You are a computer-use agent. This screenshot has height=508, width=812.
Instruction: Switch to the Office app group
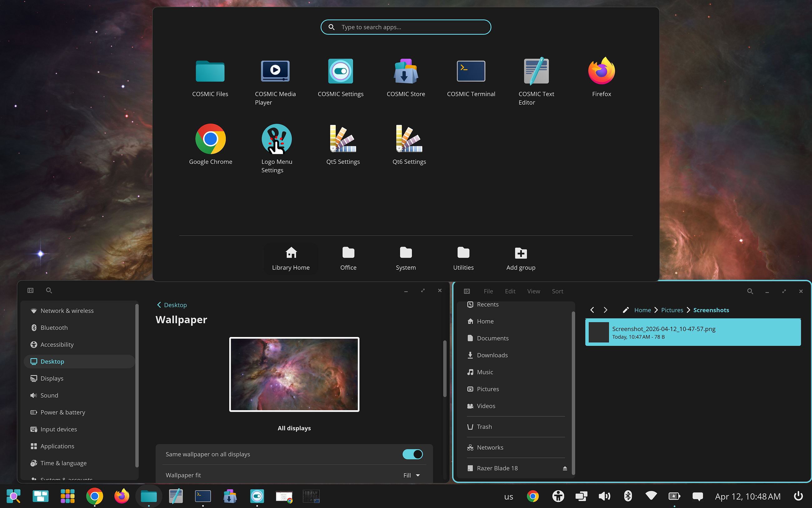(348, 258)
